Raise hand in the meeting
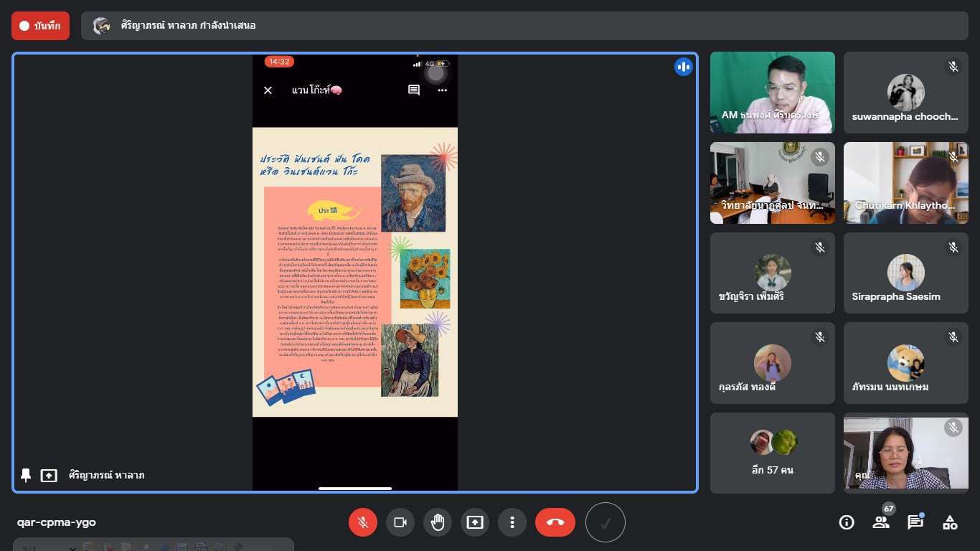The height and width of the screenshot is (551, 980). (x=438, y=522)
